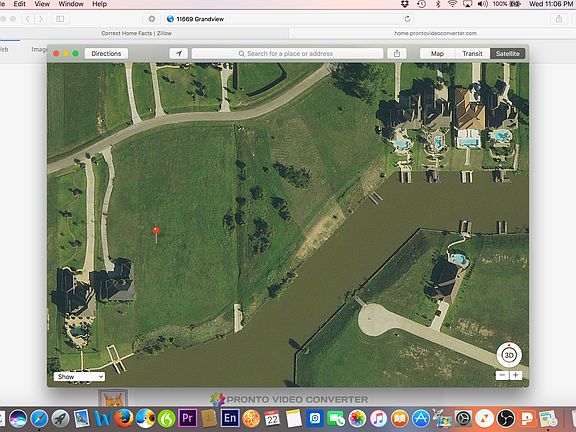The height and width of the screenshot is (432, 576).
Task: Reload the page in Safari
Action: coord(407,19)
